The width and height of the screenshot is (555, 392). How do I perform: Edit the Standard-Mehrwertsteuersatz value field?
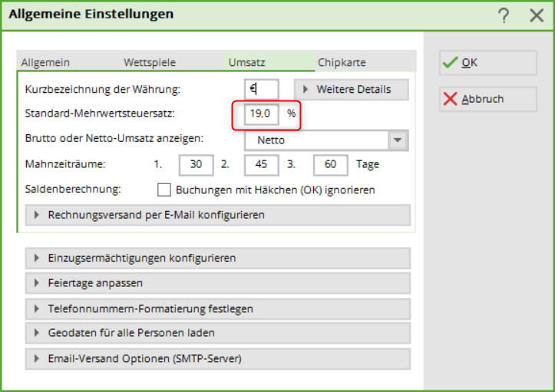pos(262,114)
